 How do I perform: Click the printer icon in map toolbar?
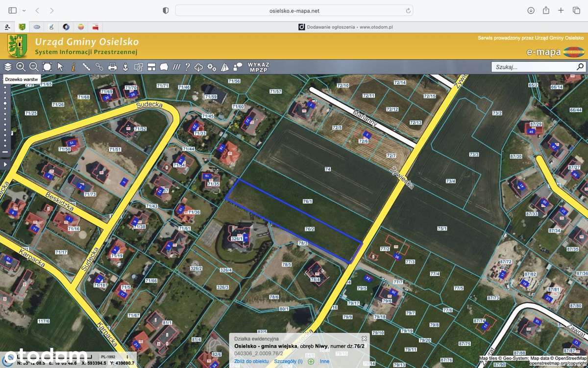(x=112, y=67)
